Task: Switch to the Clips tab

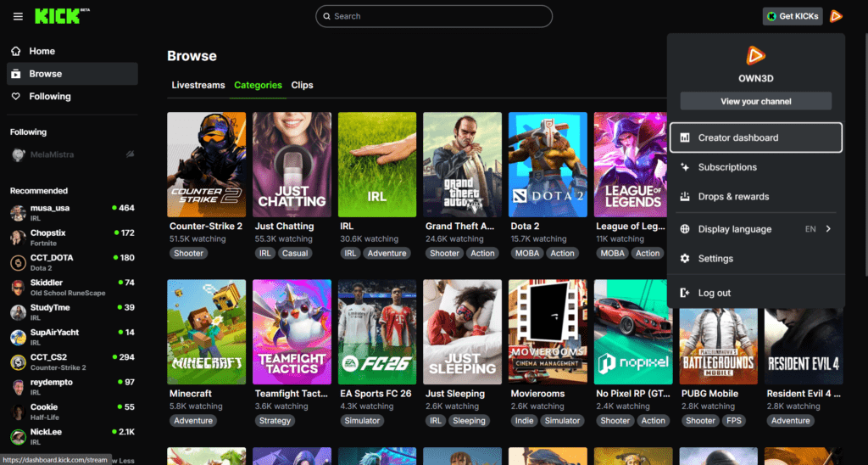Action: [x=302, y=85]
